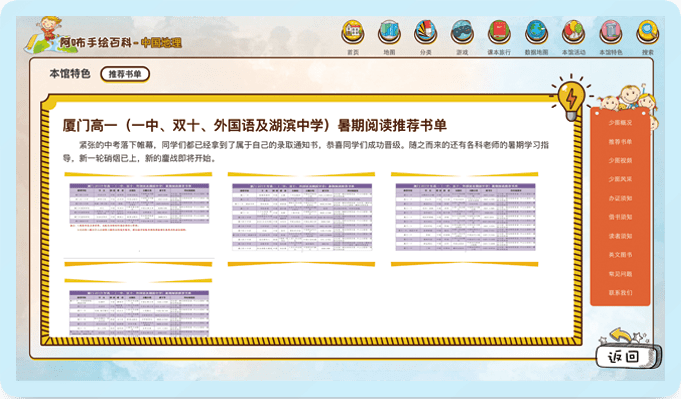Open the 课本旅行 red book icon
681x399 pixels.
pos(499,33)
